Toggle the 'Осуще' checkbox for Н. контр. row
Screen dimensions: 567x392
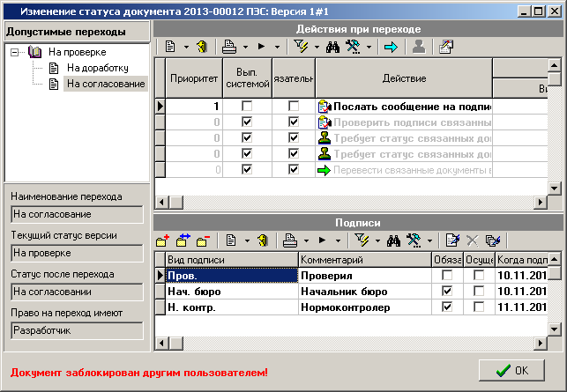pos(478,307)
